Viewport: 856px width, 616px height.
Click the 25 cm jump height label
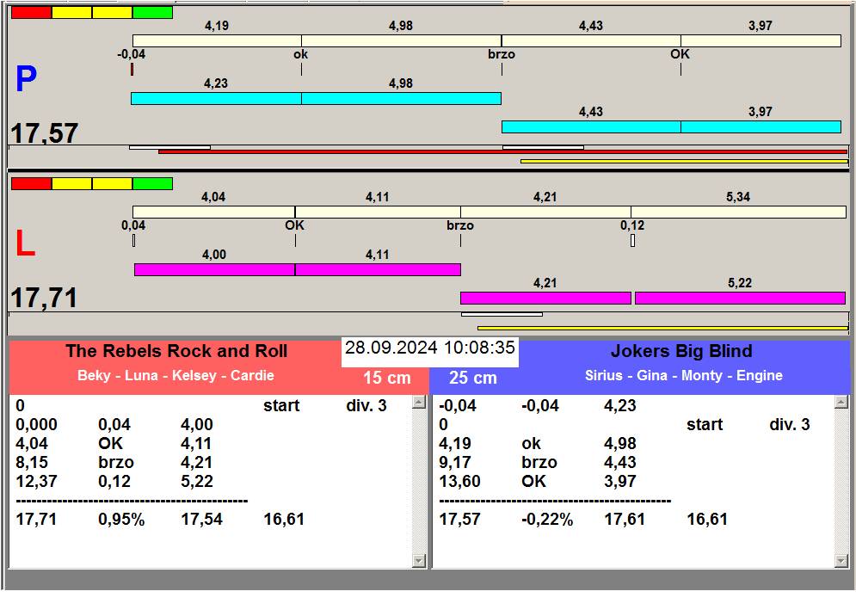[x=473, y=378]
